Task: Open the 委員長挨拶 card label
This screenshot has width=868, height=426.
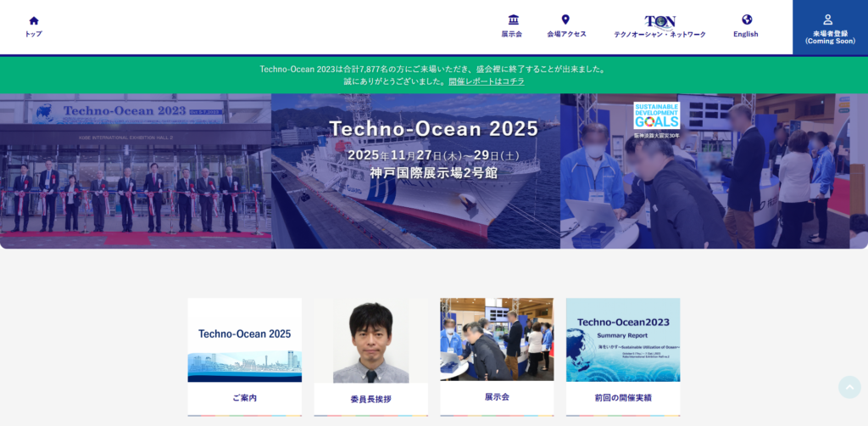Action: pos(371,399)
